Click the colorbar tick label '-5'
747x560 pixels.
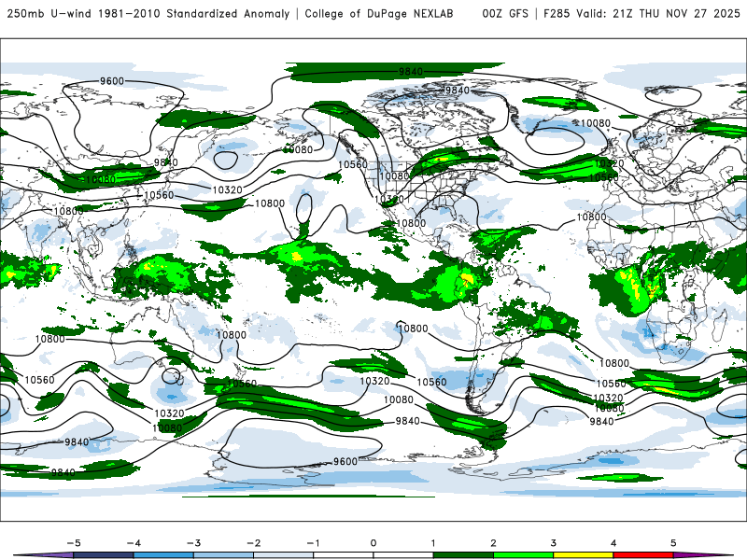pos(74,543)
